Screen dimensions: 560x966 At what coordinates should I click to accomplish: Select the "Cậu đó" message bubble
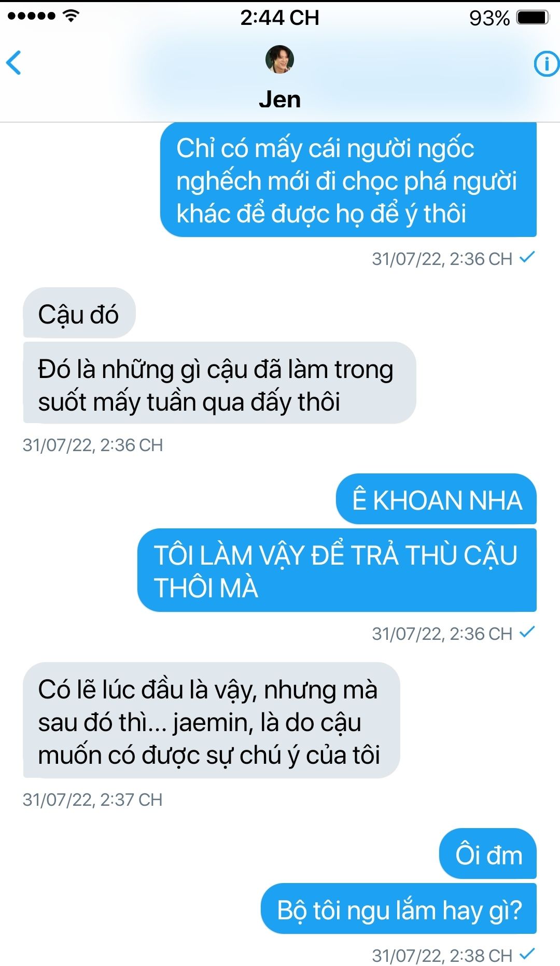[79, 313]
